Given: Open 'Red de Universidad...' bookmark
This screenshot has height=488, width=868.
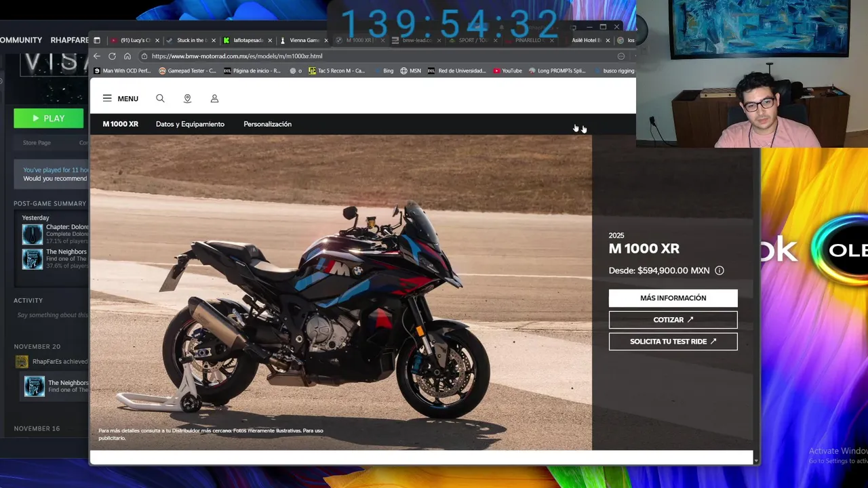Looking at the screenshot, I should (x=456, y=70).
